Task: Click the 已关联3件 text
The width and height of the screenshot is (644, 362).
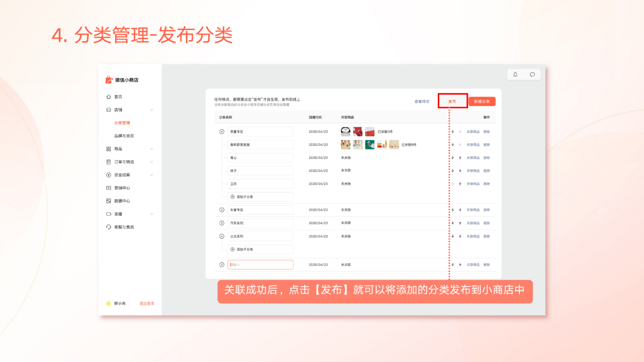Action: tap(385, 132)
